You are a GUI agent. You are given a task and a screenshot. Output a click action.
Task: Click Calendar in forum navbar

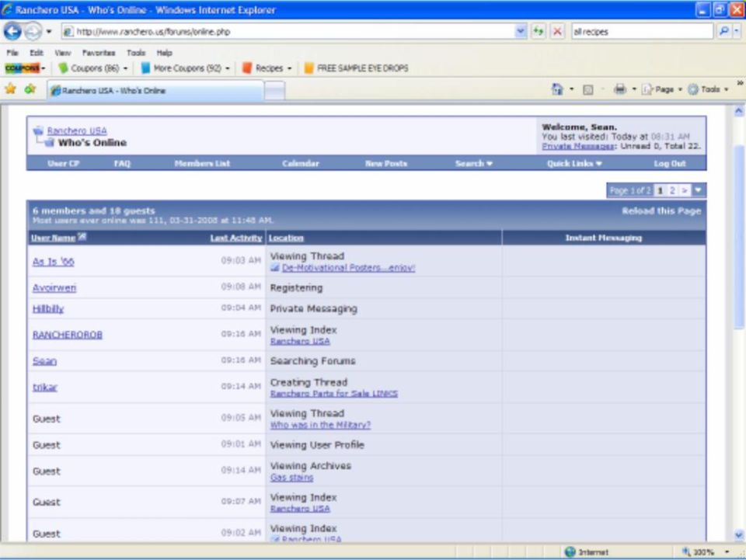coord(300,163)
